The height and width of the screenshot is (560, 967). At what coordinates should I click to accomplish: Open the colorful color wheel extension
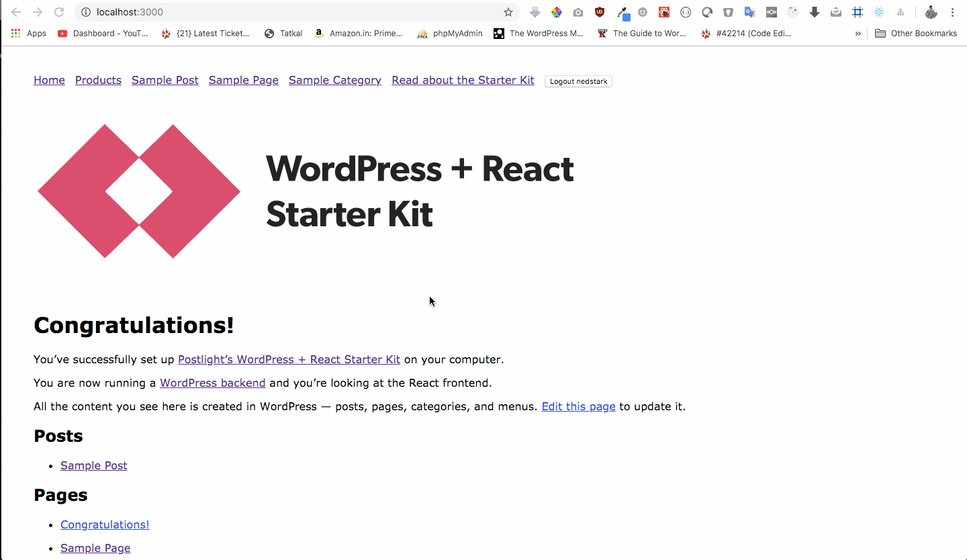(x=557, y=12)
